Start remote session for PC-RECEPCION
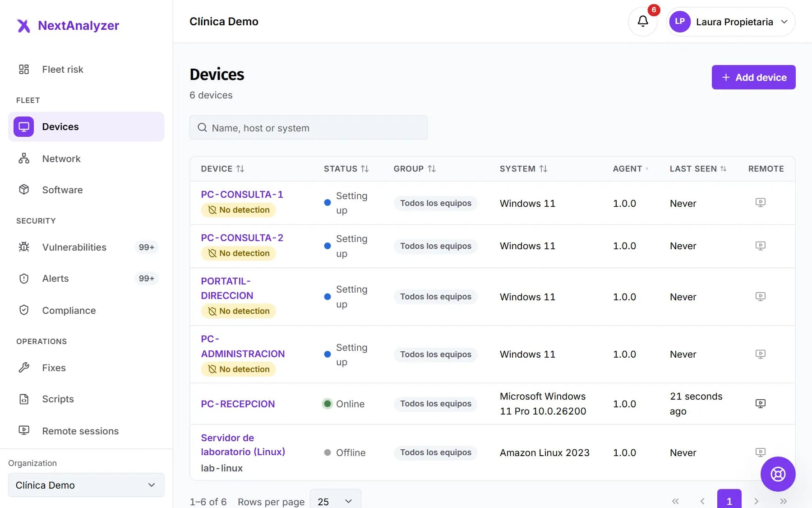This screenshot has width=812, height=508. [x=760, y=404]
